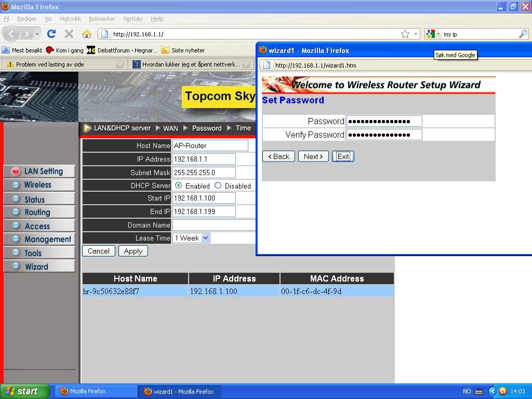Screen dimensions: 532x399
Task: Select Management in the sidebar
Action: point(39,239)
